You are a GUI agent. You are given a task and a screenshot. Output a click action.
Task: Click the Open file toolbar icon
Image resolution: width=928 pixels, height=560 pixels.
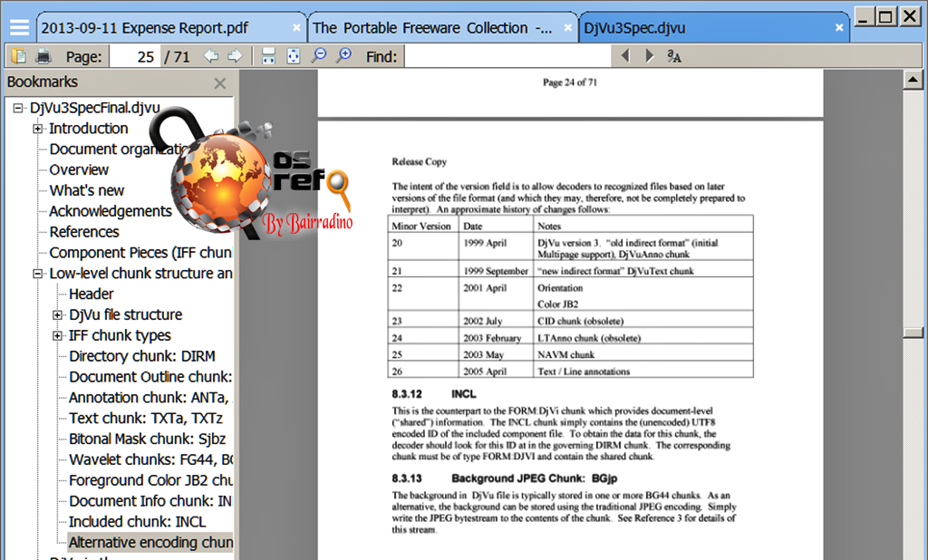pyautogui.click(x=19, y=56)
